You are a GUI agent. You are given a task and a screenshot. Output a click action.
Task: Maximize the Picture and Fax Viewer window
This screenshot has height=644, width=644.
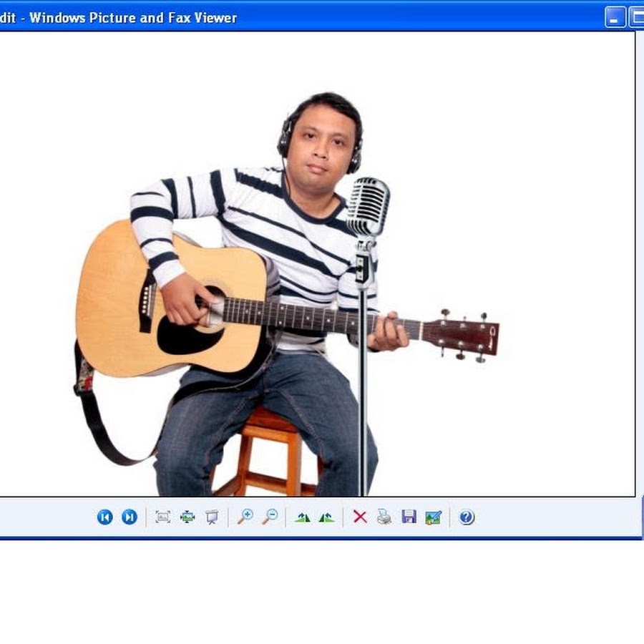[637, 17]
